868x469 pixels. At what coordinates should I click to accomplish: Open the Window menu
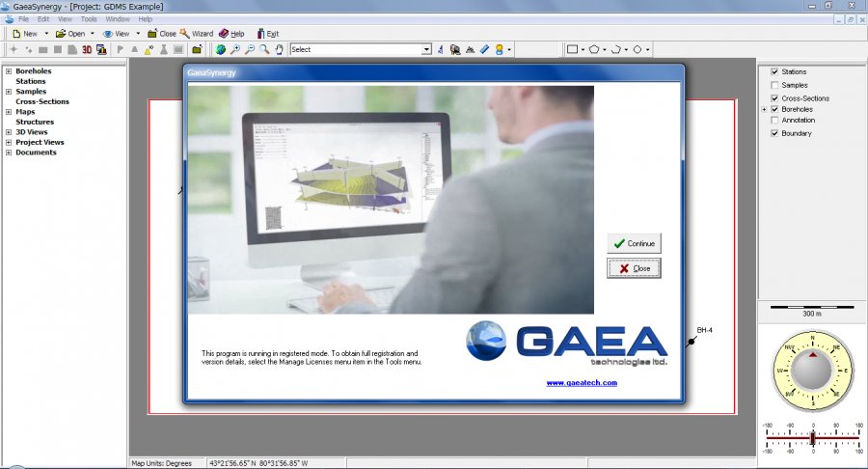[118, 19]
